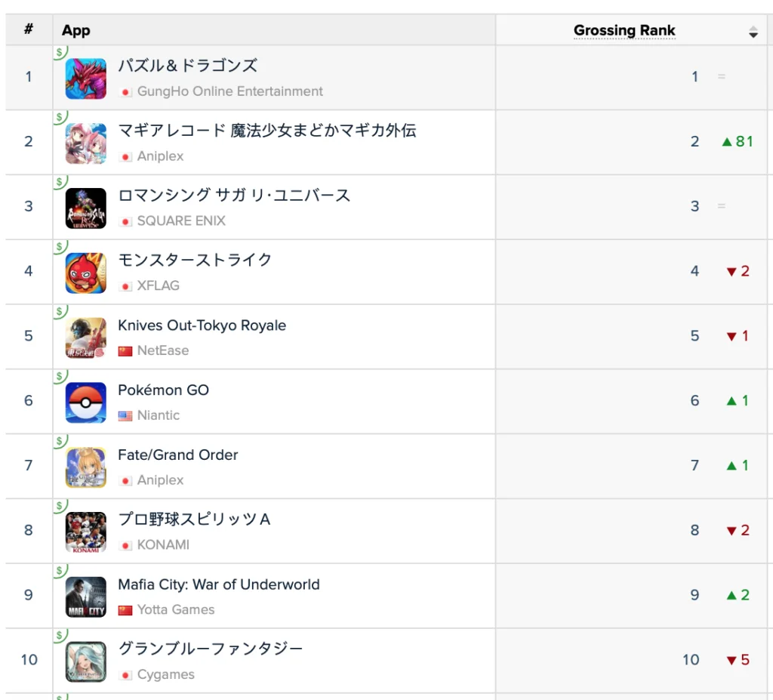
Task: Click the descending sort chevron beside Grossing Rank
Action: coord(753,34)
